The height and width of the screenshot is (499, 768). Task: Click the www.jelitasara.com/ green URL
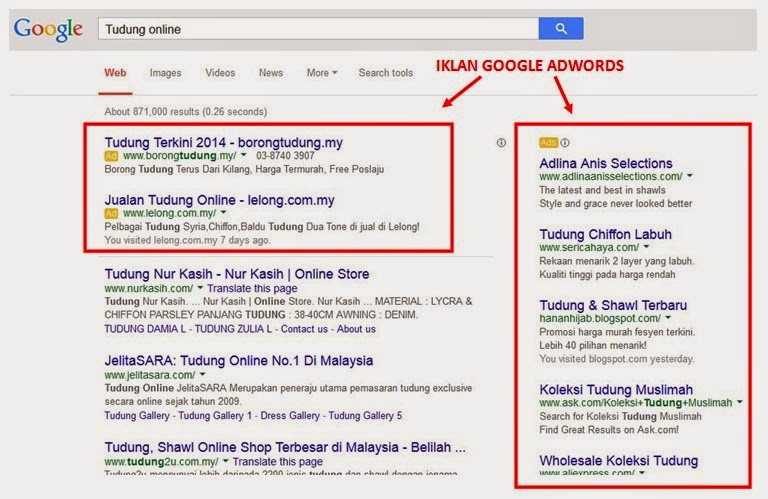tap(150, 375)
